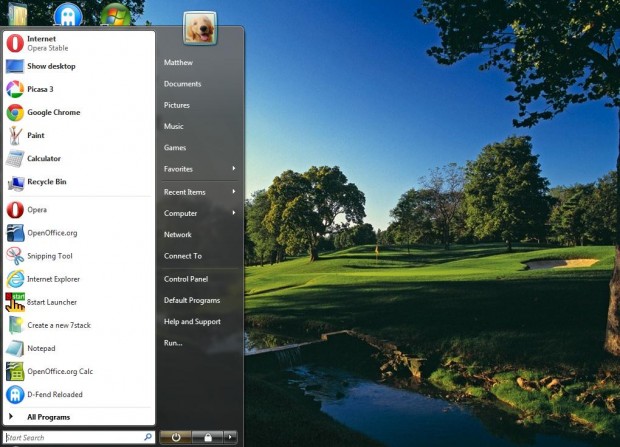Click the dog user account picture
Viewport: 620px width, 447px height.
point(200,28)
